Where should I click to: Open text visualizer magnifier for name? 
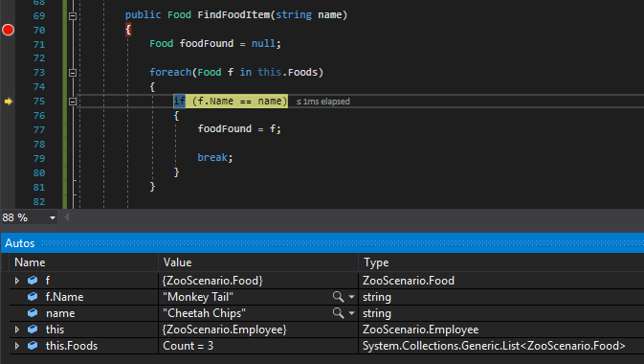pyautogui.click(x=338, y=313)
